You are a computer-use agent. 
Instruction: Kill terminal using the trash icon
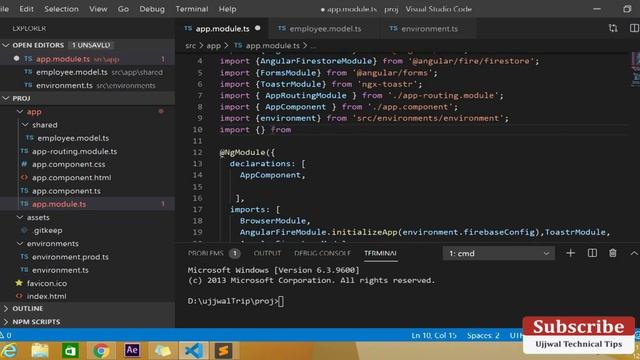(x=613, y=253)
